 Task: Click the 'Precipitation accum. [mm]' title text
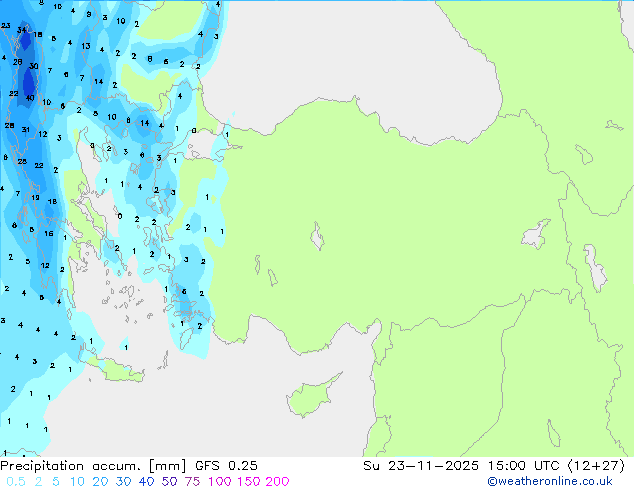tap(93, 466)
